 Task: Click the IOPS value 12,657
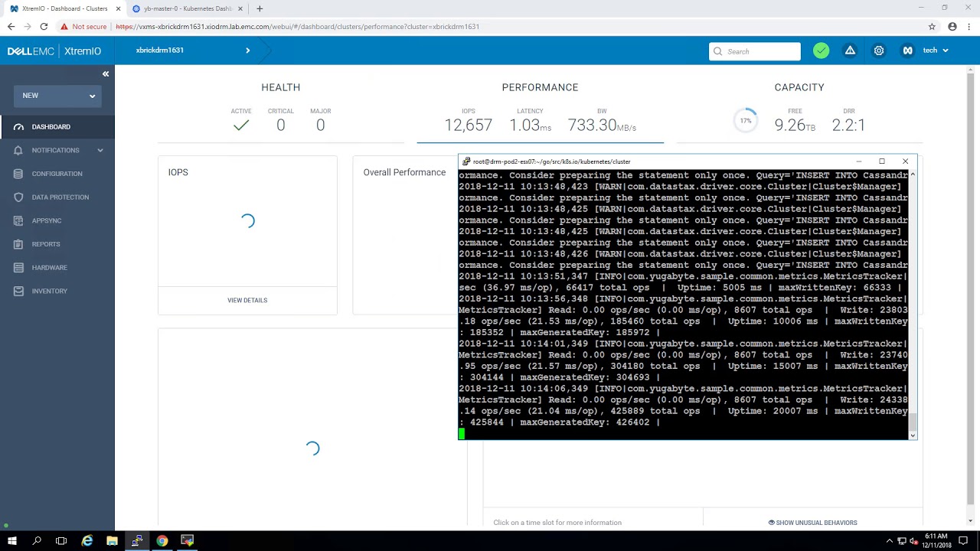pyautogui.click(x=469, y=126)
